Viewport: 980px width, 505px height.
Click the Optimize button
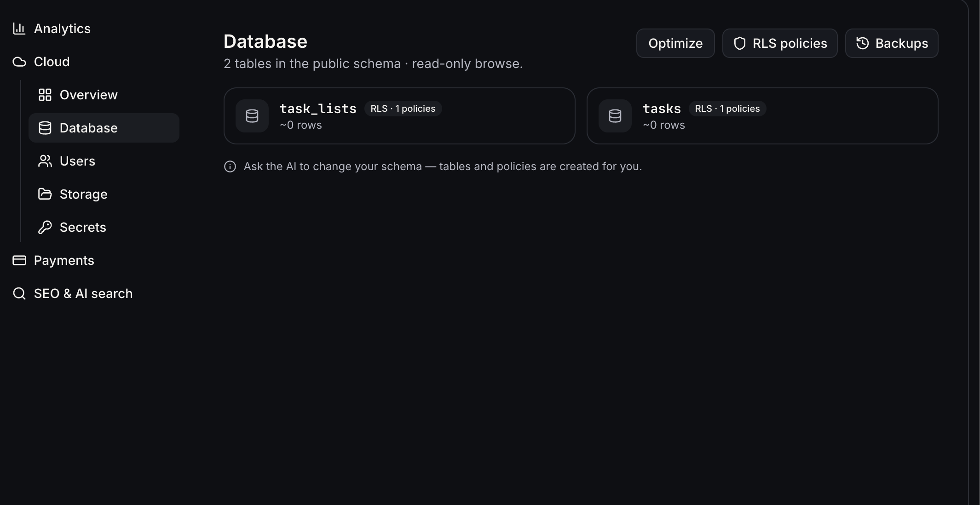[x=675, y=43]
